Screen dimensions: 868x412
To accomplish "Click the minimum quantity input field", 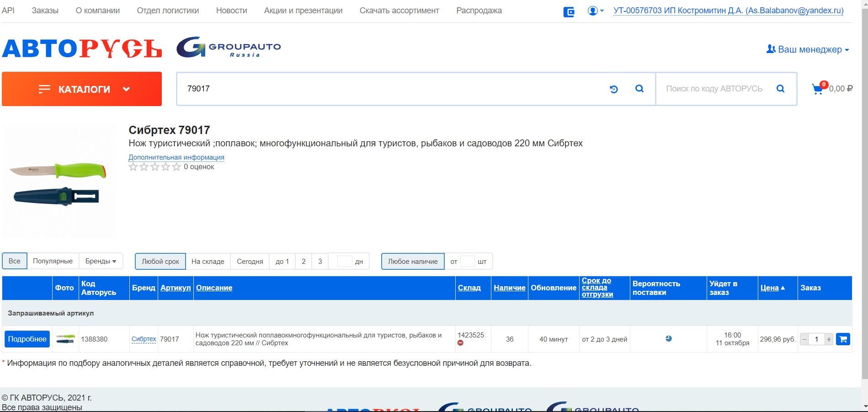I will [x=467, y=262].
